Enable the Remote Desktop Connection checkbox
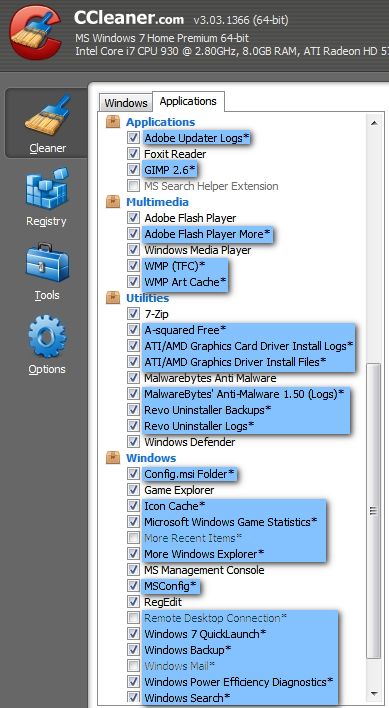This screenshot has width=389, height=708. click(x=133, y=617)
